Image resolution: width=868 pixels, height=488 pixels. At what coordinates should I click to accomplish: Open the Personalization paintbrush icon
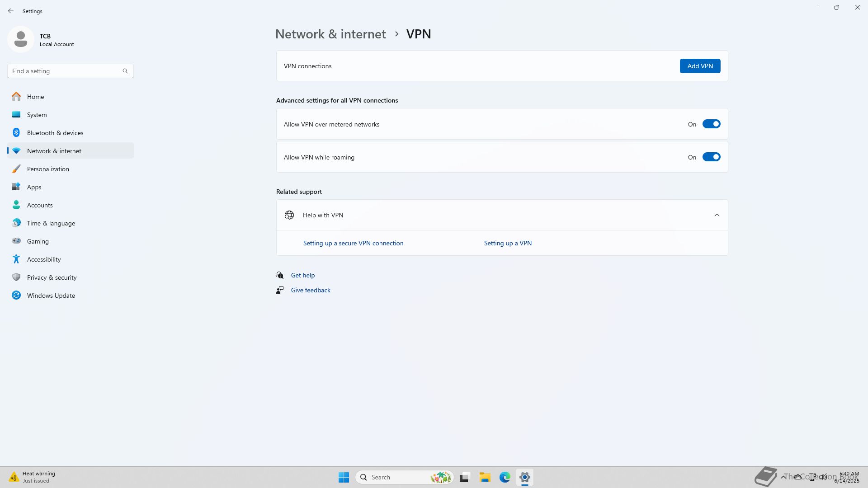16,169
